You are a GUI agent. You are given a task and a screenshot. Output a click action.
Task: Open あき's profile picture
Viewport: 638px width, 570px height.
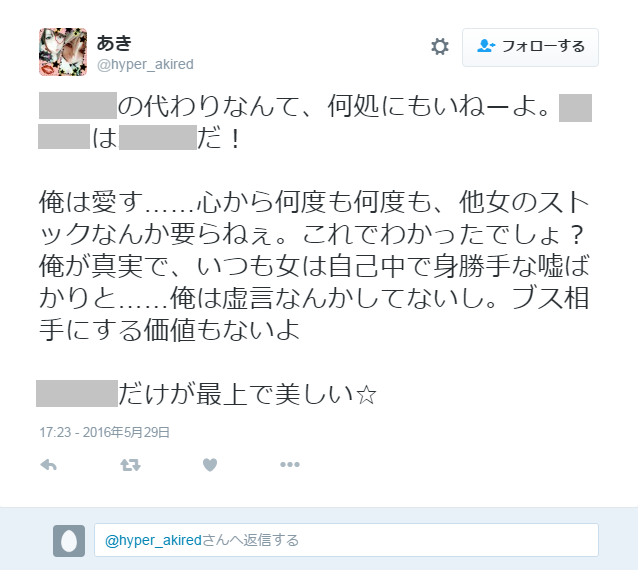[63, 52]
